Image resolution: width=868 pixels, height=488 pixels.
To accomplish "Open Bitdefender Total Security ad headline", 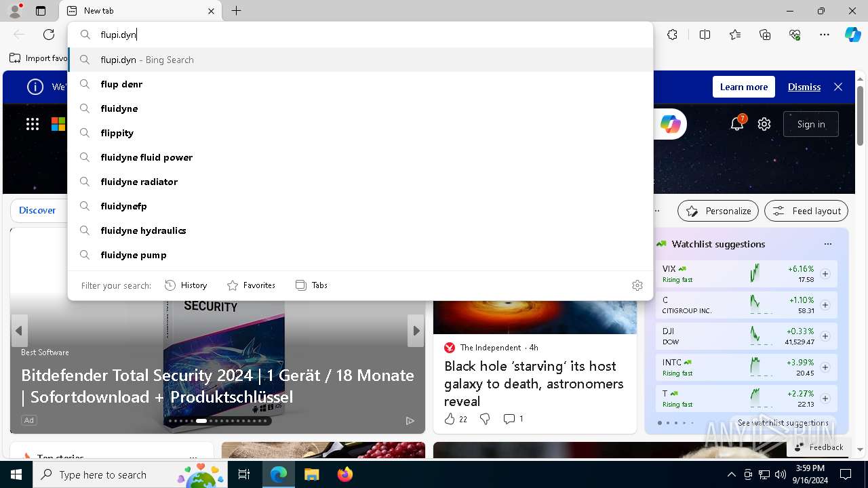I will coord(218,386).
